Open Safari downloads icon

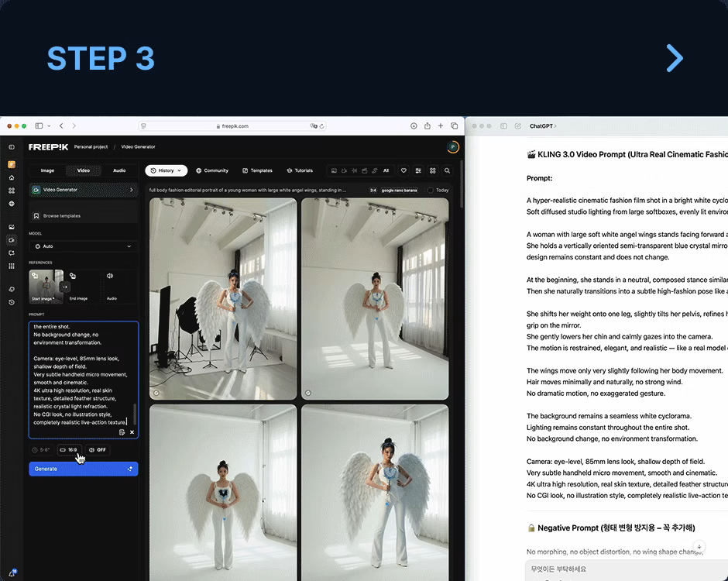point(414,125)
